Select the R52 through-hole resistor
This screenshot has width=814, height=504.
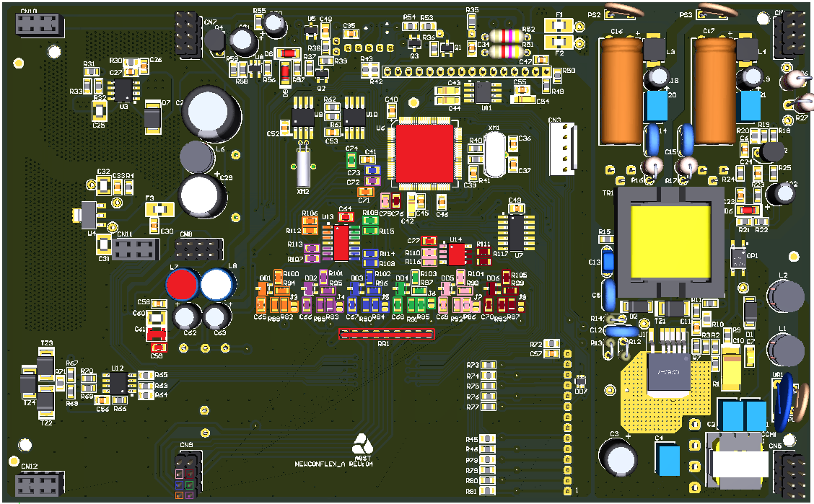pos(503,35)
